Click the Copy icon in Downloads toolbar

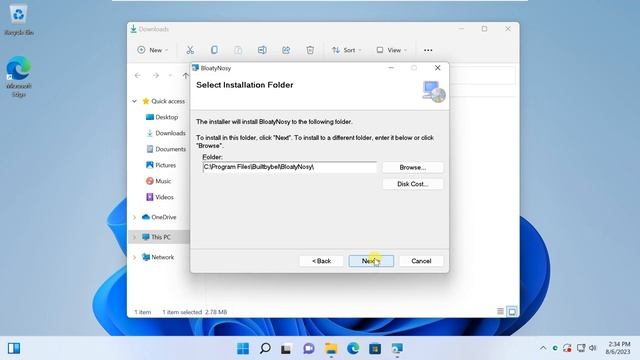[x=214, y=50]
